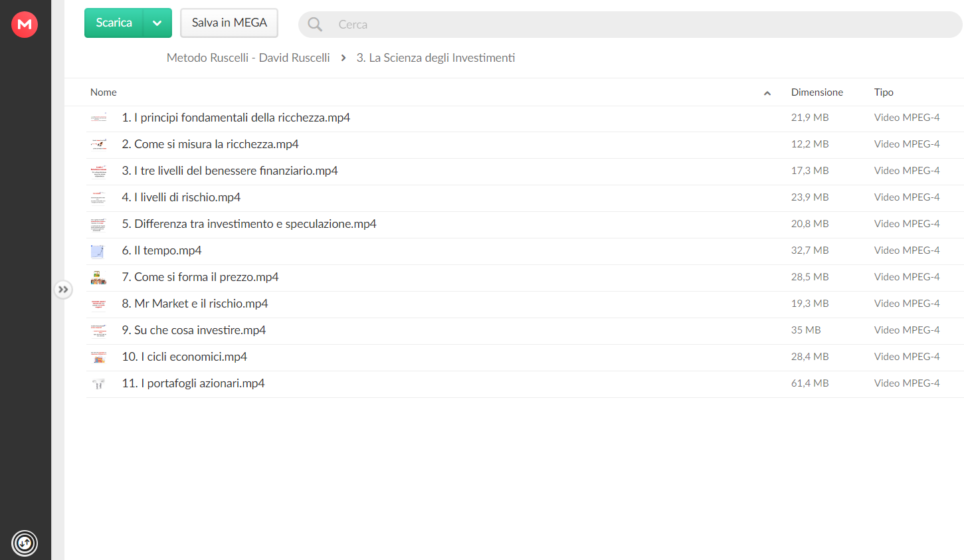The width and height of the screenshot is (964, 560).
Task: Sort files by the Tipo column
Action: coord(884,92)
